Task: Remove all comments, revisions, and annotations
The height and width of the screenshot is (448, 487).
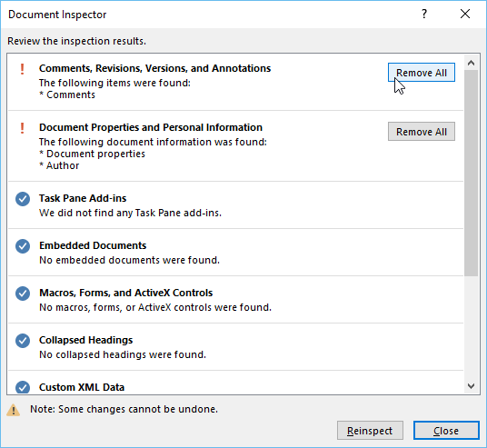Action: tap(422, 73)
